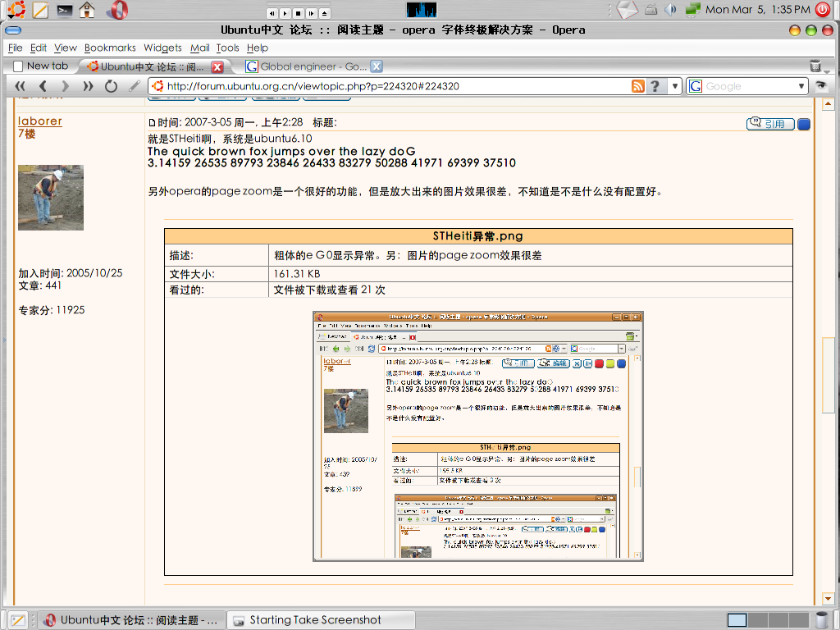The width and height of the screenshot is (840, 630).
Task: Close the Global engineer tab
Action: click(377, 66)
